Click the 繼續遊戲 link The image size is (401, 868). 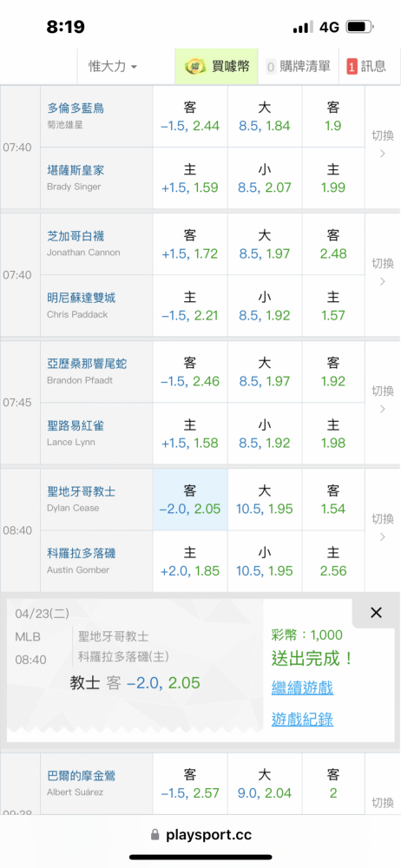tap(302, 688)
